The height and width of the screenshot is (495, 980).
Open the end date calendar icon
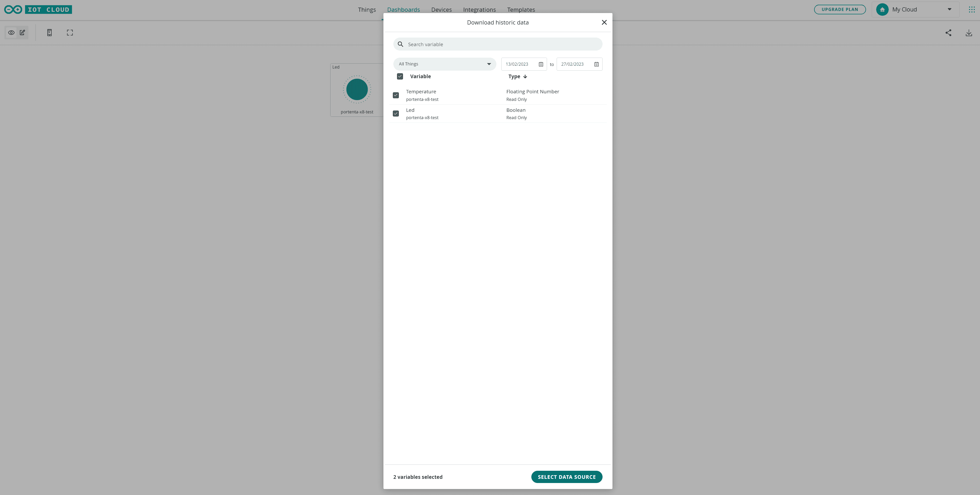(x=596, y=64)
